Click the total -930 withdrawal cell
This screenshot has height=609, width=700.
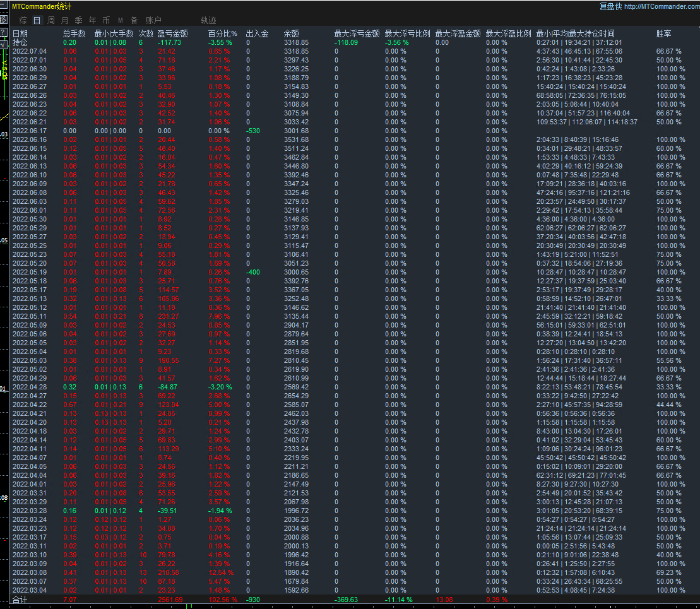(252, 600)
